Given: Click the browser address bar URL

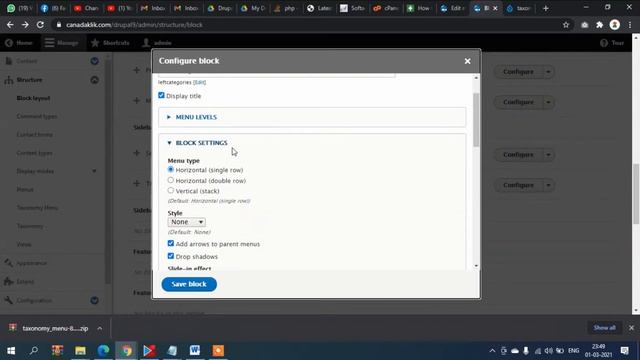Looking at the screenshot, I should pyautogui.click(x=134, y=25).
